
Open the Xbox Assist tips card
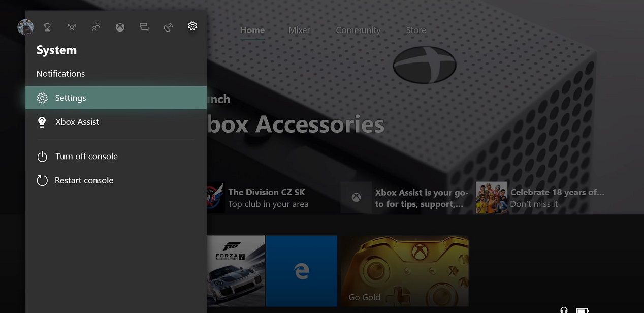405,198
